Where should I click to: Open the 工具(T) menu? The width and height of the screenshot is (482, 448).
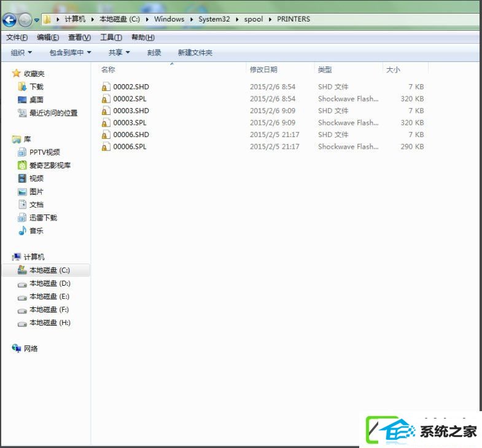pos(111,37)
